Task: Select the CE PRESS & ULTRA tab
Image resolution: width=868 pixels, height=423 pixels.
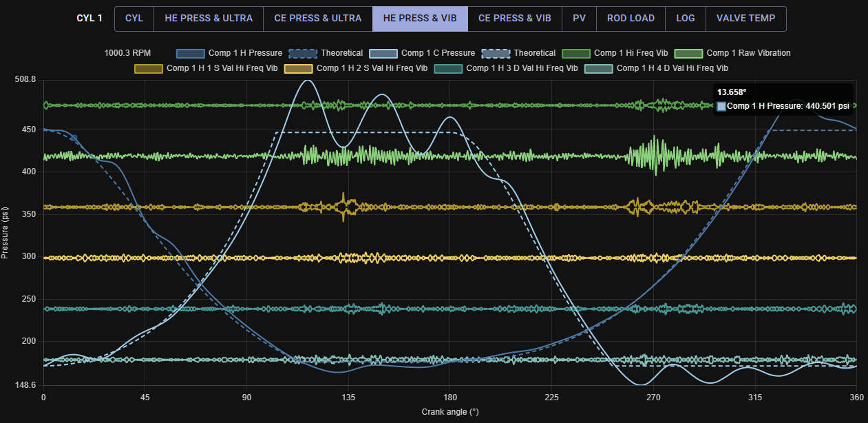Action: pos(317,19)
